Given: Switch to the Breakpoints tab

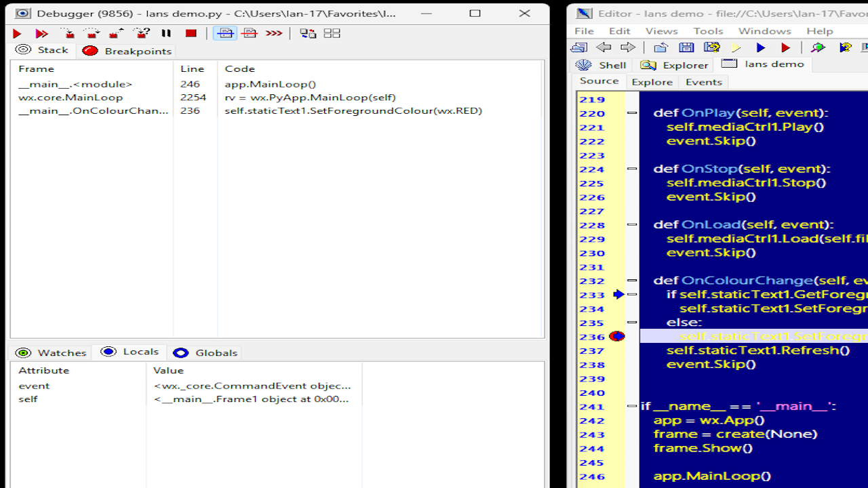Looking at the screenshot, I should (127, 51).
